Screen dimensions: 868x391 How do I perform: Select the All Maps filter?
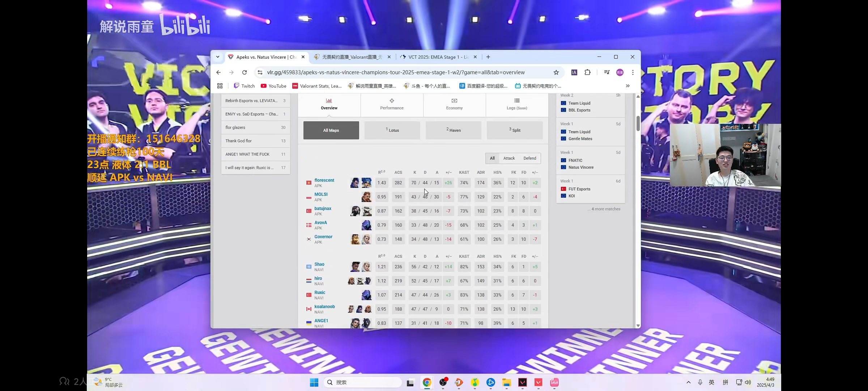click(x=331, y=130)
